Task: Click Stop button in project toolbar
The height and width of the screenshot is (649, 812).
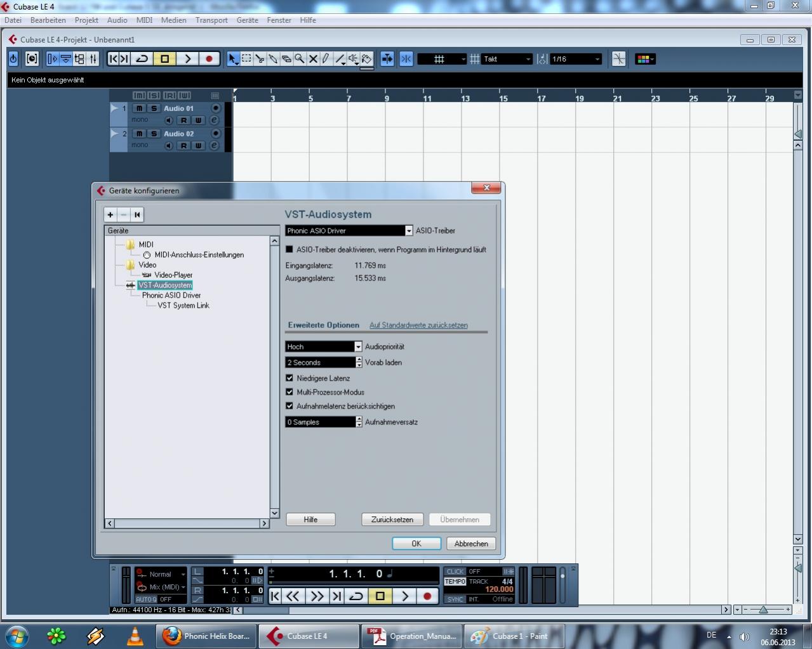Action: 165,59
